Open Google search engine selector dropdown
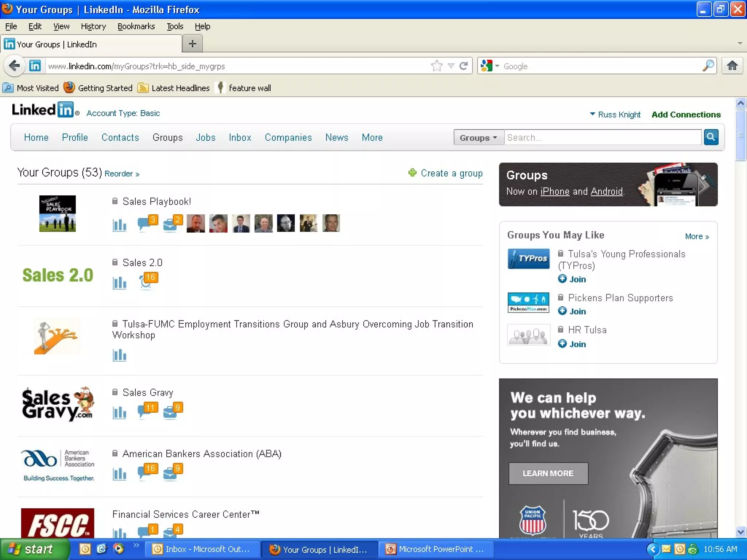Image resolution: width=747 pixels, height=560 pixels. pyautogui.click(x=490, y=66)
